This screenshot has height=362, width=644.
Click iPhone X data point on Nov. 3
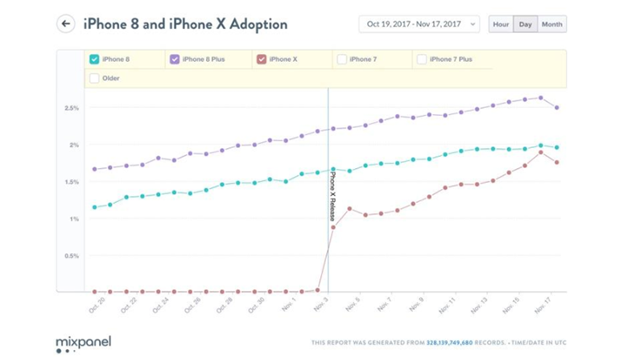(x=333, y=228)
